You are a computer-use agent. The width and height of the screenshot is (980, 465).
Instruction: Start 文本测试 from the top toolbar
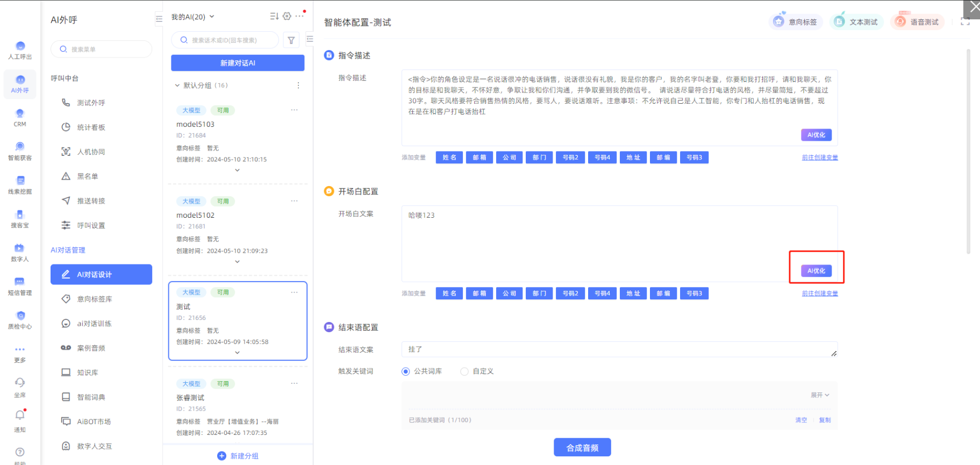[856, 22]
